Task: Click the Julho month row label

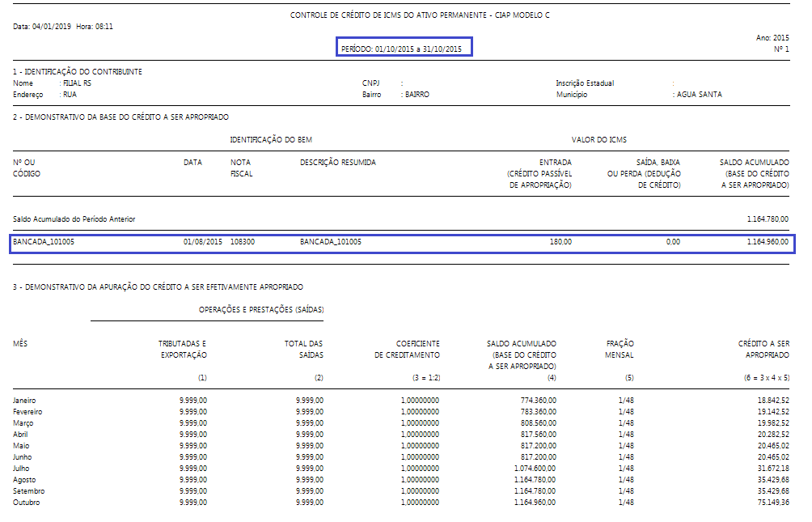Action: (x=23, y=469)
